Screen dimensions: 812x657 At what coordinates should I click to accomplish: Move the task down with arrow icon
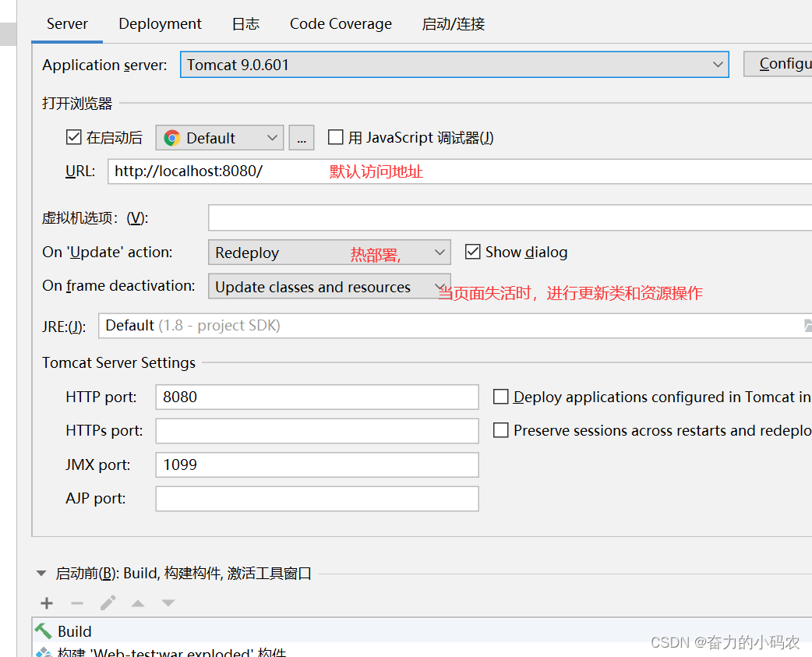tap(168, 603)
